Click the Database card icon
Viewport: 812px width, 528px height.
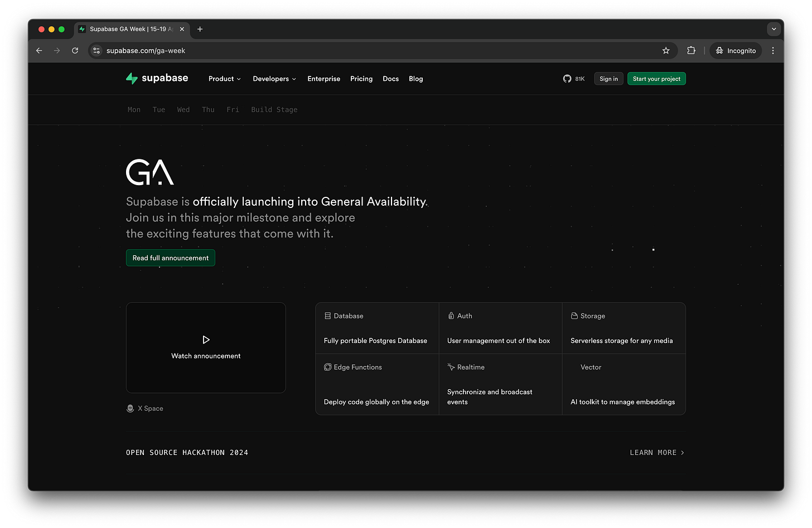pyautogui.click(x=327, y=316)
